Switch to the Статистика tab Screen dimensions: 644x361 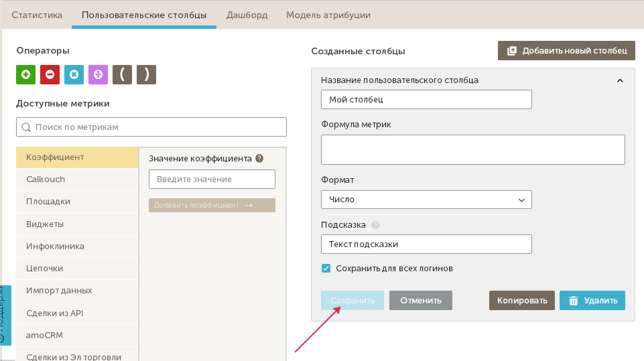point(37,15)
